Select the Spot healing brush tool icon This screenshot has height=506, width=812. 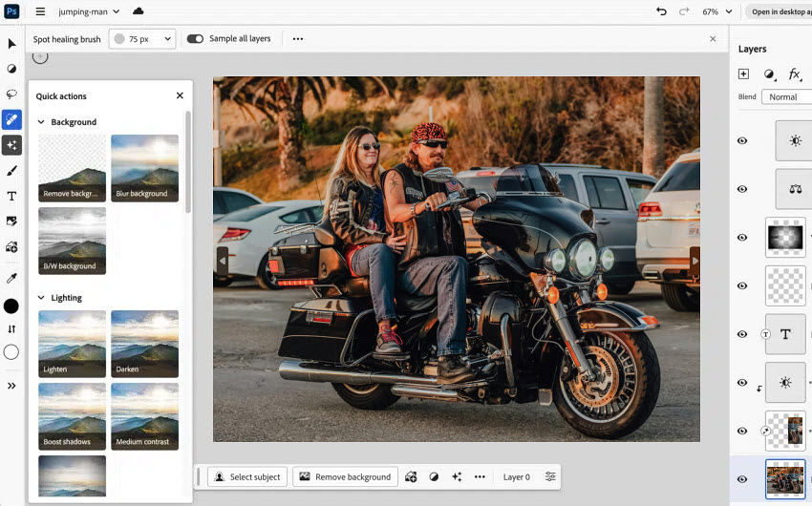coord(11,119)
